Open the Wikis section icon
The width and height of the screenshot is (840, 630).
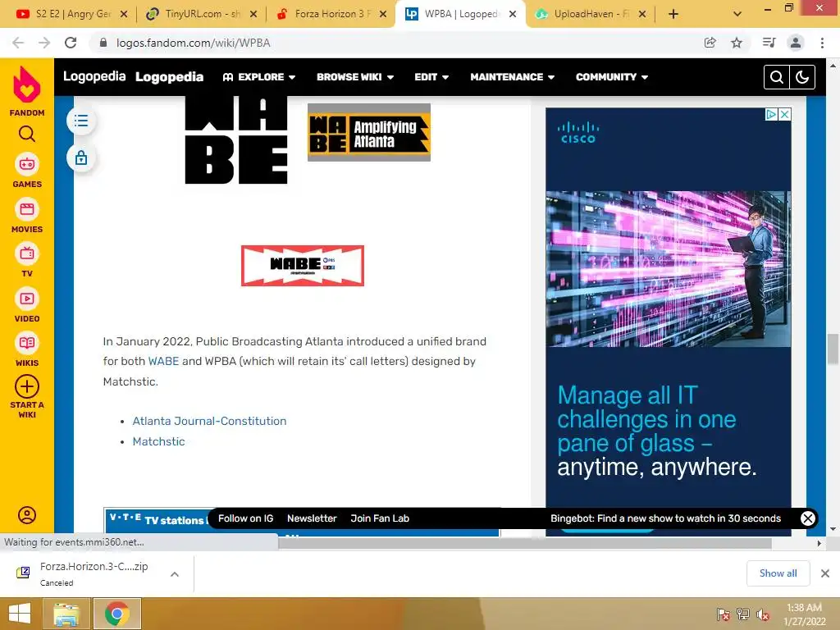(27, 344)
